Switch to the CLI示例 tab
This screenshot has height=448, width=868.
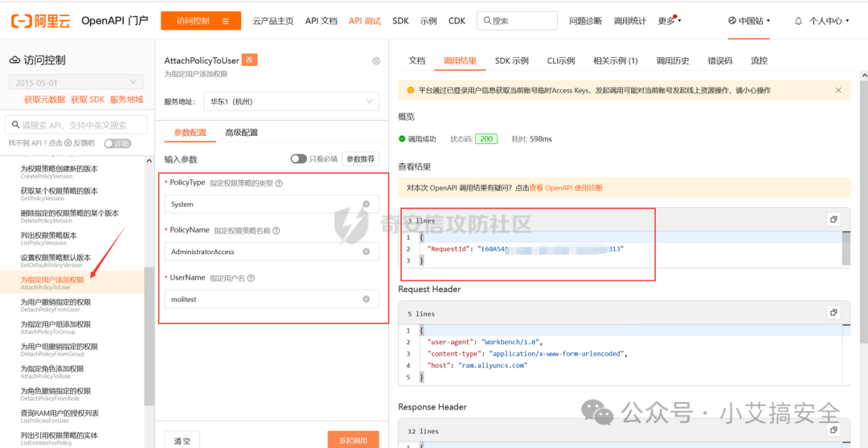561,61
